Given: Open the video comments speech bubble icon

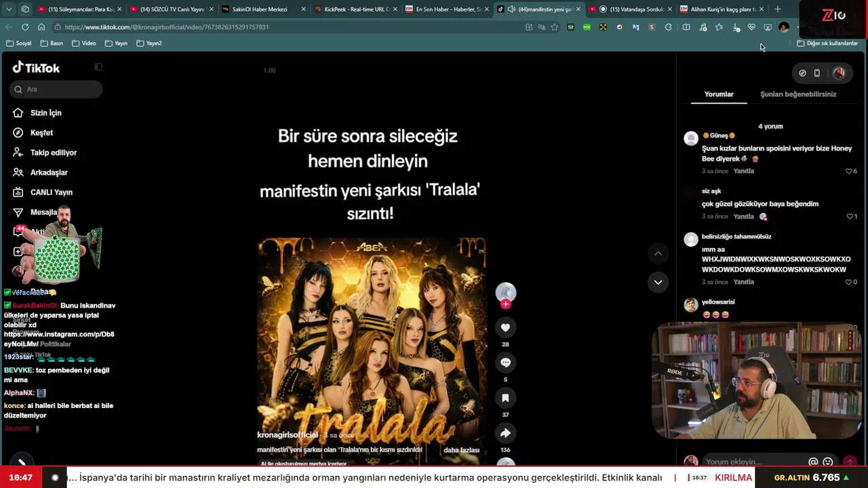Looking at the screenshot, I should (x=505, y=363).
